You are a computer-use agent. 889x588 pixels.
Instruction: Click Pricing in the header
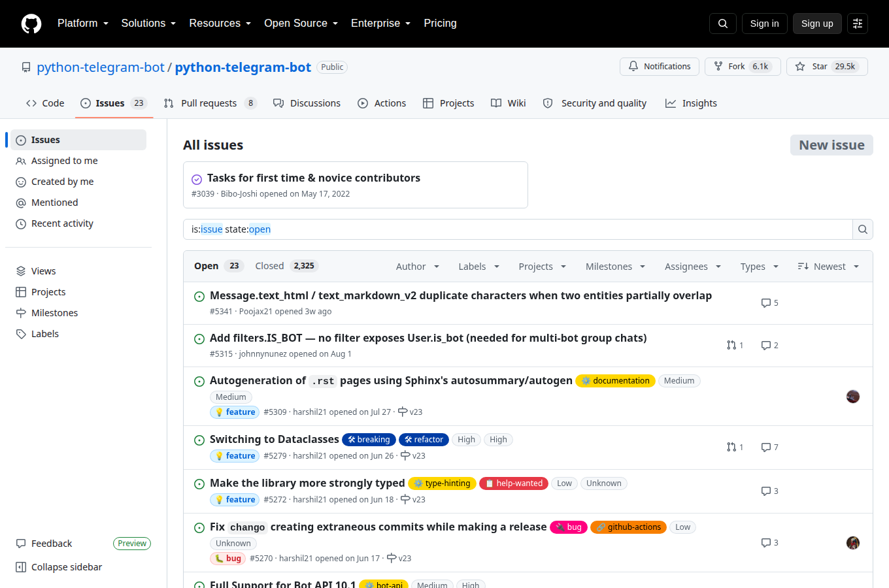coord(440,24)
